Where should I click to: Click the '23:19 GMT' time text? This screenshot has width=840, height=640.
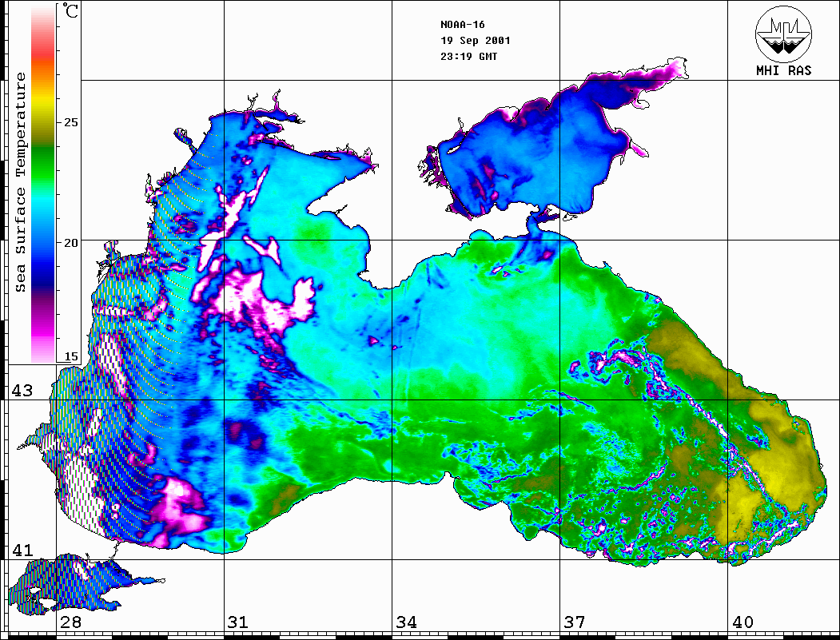pyautogui.click(x=469, y=57)
